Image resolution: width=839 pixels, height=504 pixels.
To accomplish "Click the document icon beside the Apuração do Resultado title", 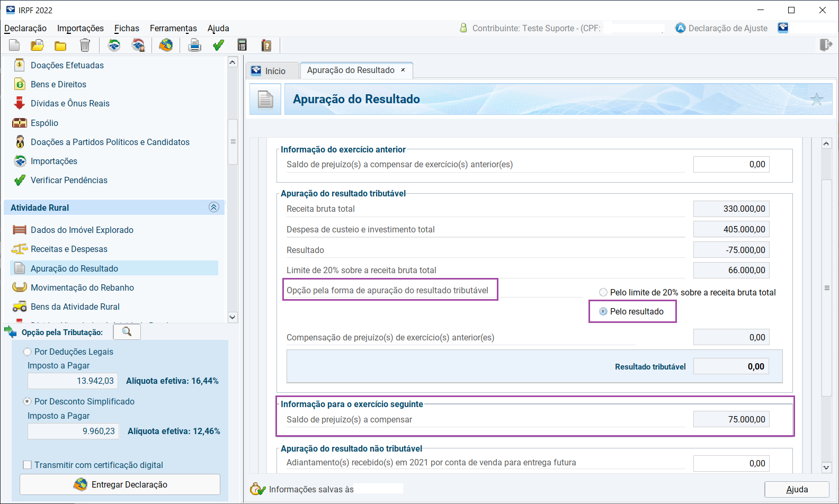I will [x=265, y=99].
